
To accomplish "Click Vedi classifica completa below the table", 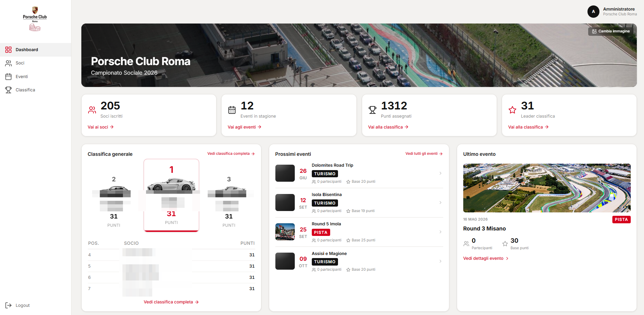I will pos(171,302).
